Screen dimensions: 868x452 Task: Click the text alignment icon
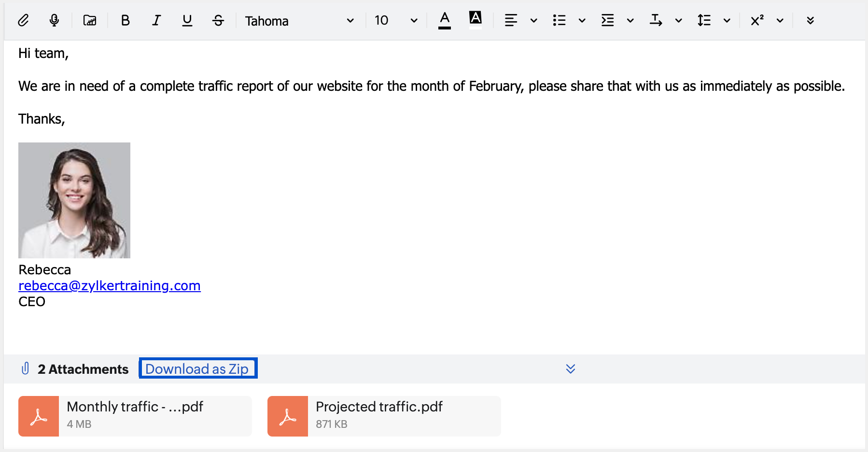click(511, 20)
